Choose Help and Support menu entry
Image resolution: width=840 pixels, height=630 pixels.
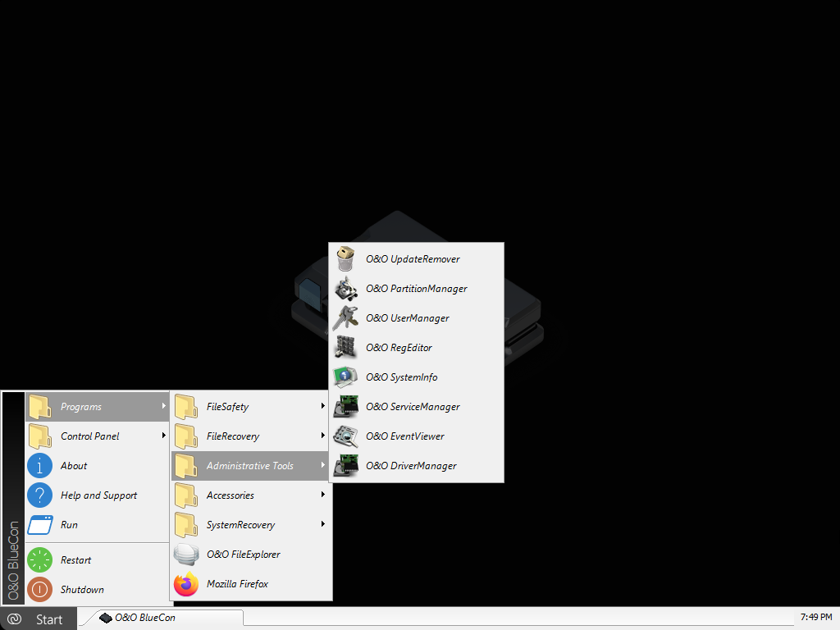click(x=98, y=495)
